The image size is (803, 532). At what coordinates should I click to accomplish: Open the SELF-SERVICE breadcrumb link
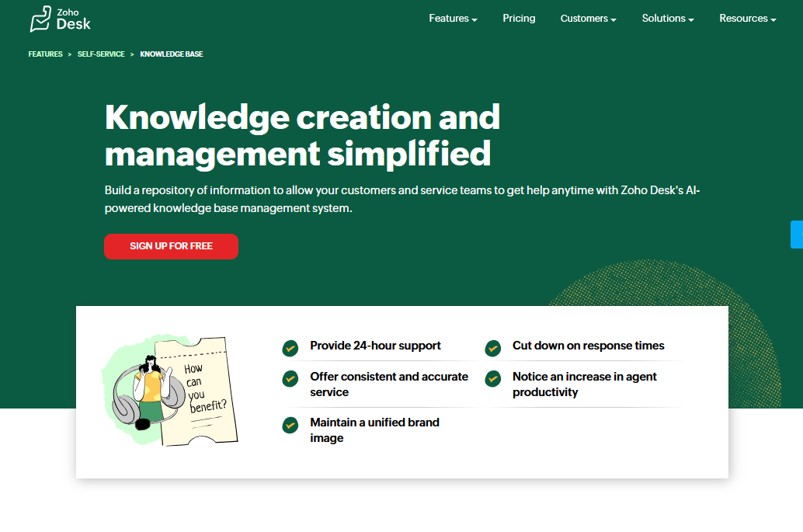(101, 54)
